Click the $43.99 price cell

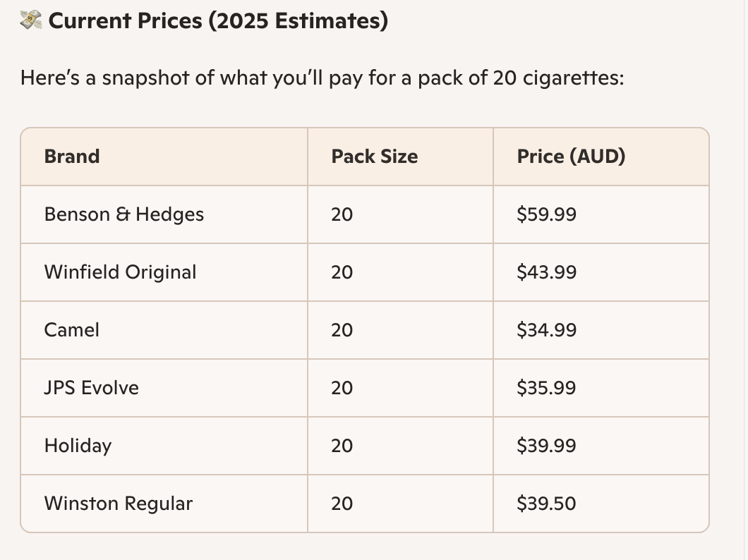546,272
